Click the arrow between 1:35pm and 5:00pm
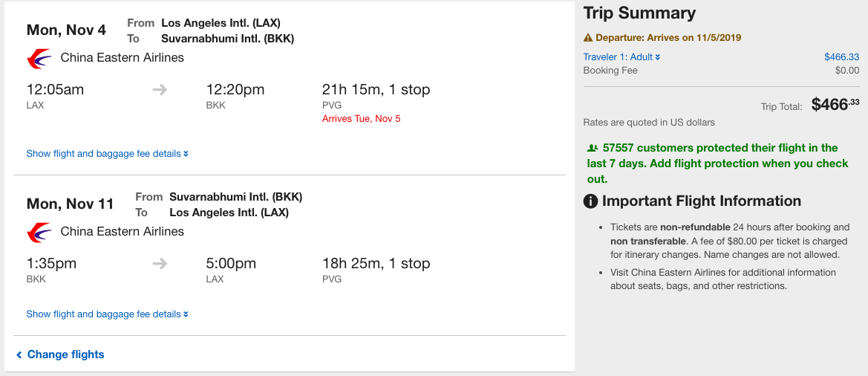 [x=160, y=264]
